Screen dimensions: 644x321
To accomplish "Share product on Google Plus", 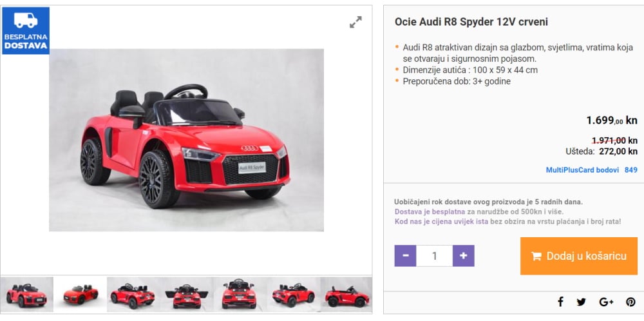I will (x=606, y=302).
